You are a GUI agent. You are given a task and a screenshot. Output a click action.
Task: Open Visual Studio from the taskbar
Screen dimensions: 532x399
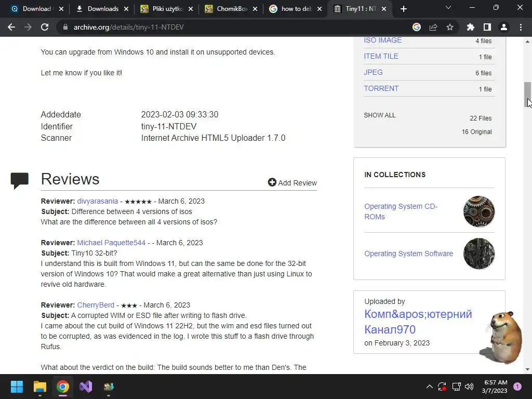[86, 387]
